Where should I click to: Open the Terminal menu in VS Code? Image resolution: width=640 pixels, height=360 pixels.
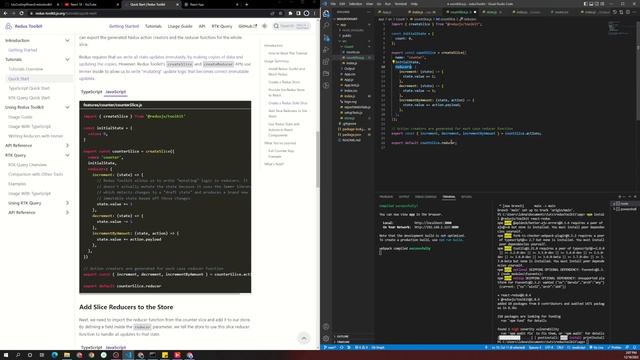point(400,4)
